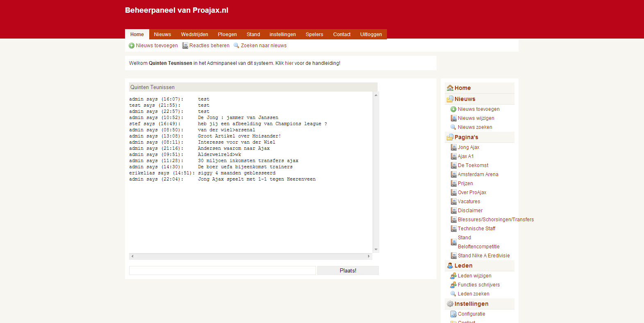
Task: Click the '30 miljoen inkomsten transfers ajax' chat line
Action: 248,161
